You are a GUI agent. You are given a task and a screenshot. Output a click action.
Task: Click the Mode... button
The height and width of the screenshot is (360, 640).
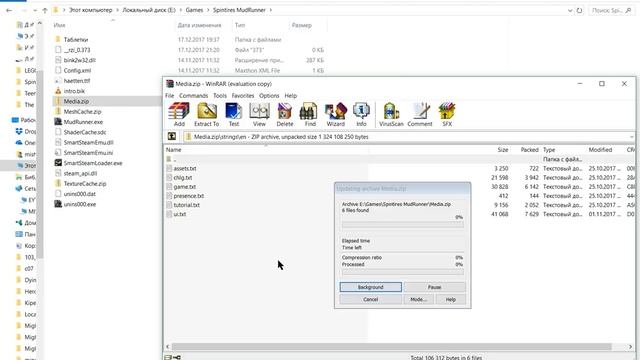click(x=418, y=299)
